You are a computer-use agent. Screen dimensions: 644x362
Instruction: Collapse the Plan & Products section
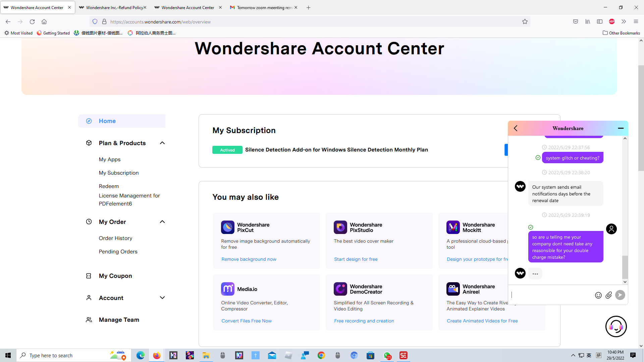pyautogui.click(x=162, y=143)
